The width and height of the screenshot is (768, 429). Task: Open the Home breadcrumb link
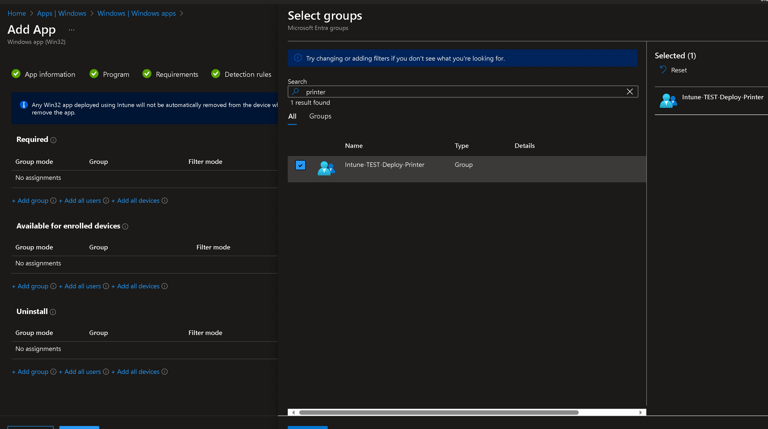pyautogui.click(x=17, y=14)
